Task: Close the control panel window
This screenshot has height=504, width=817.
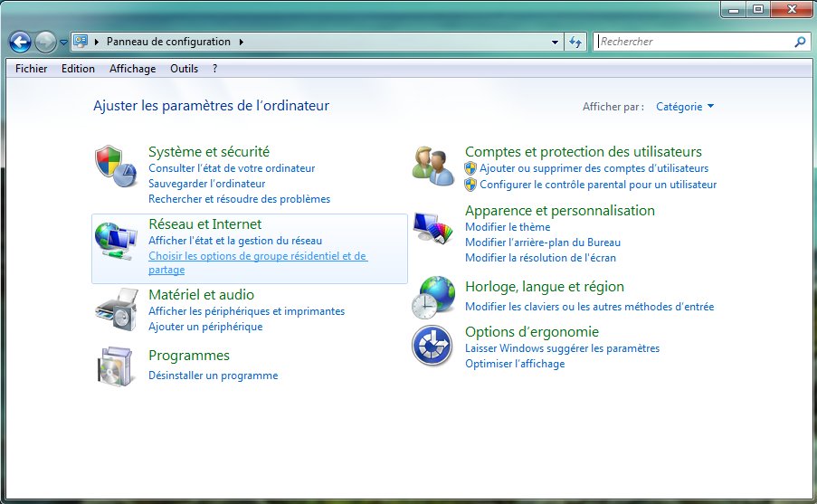Action: (x=792, y=9)
